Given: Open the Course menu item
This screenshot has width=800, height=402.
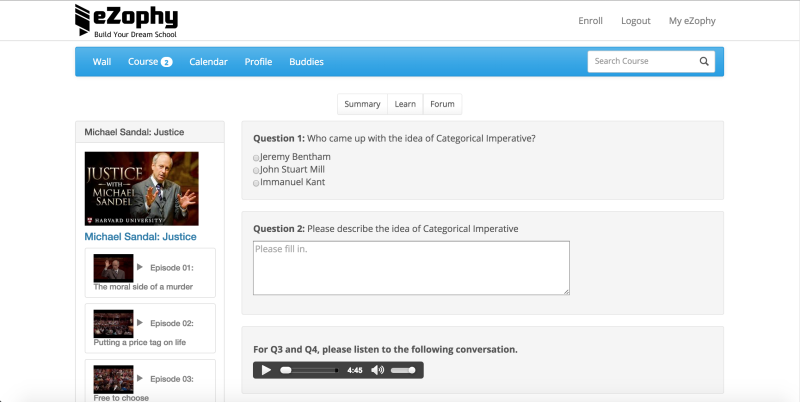Looking at the screenshot, I should [x=143, y=62].
